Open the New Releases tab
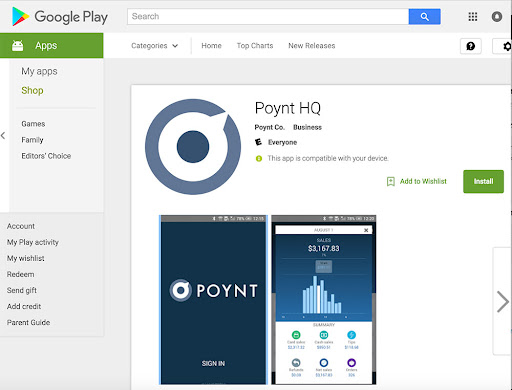 click(x=312, y=46)
